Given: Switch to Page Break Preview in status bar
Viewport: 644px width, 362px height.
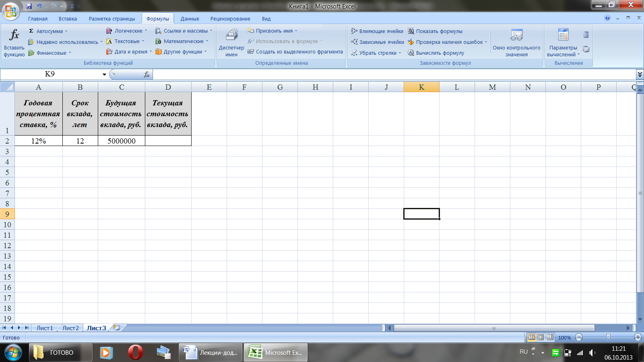Looking at the screenshot, I should 550,337.
